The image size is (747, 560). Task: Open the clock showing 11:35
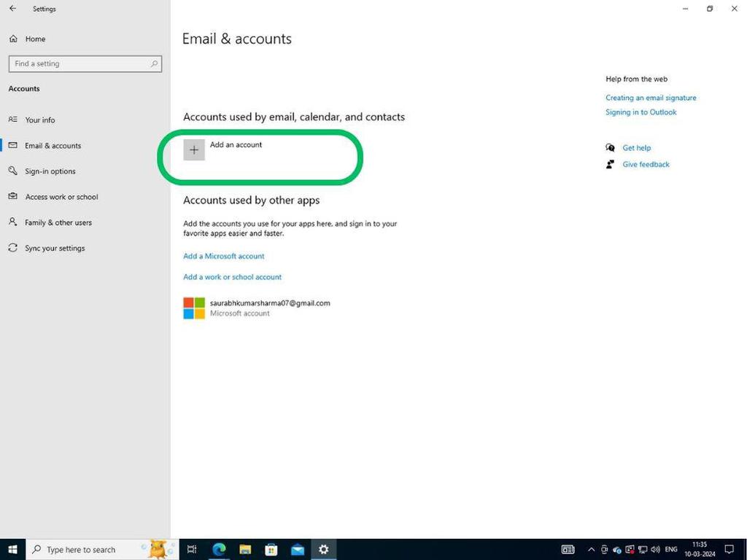point(700,550)
